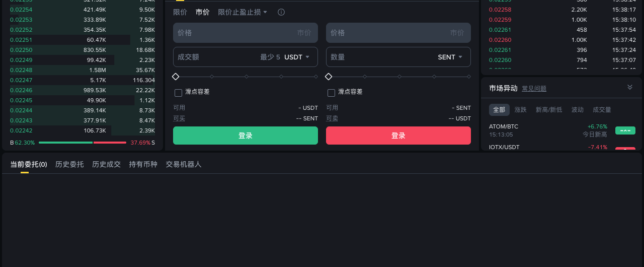The height and width of the screenshot is (267, 644).
Task: Click order book amount 830.55K
Action: coord(95,50)
